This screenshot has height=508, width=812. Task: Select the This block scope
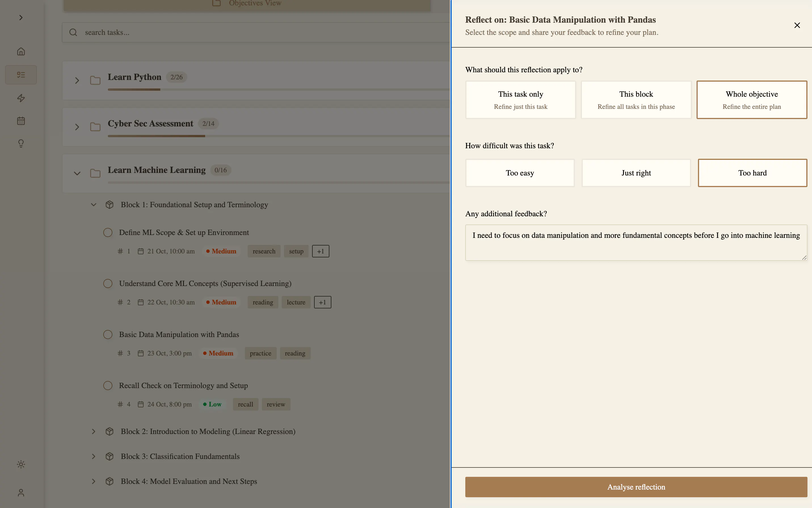(x=636, y=100)
